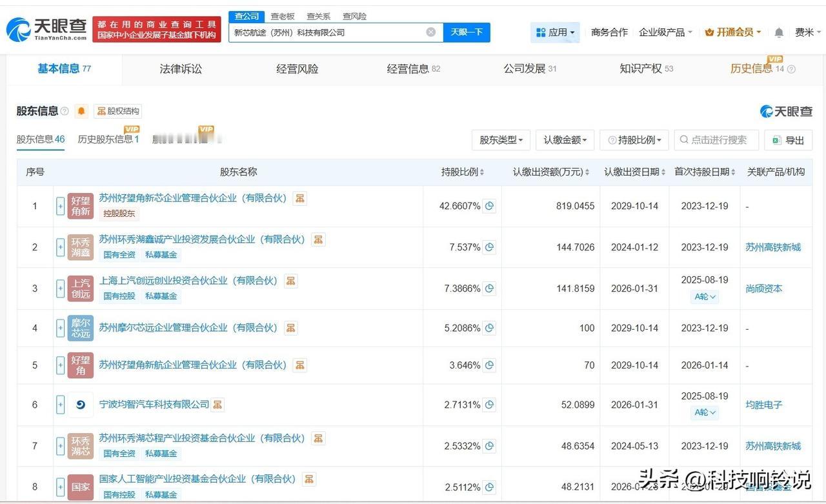Click equity structure icon after 苏州好望角新航企业管理合伙企业
Screen dimensions: 826x504
coord(299,365)
